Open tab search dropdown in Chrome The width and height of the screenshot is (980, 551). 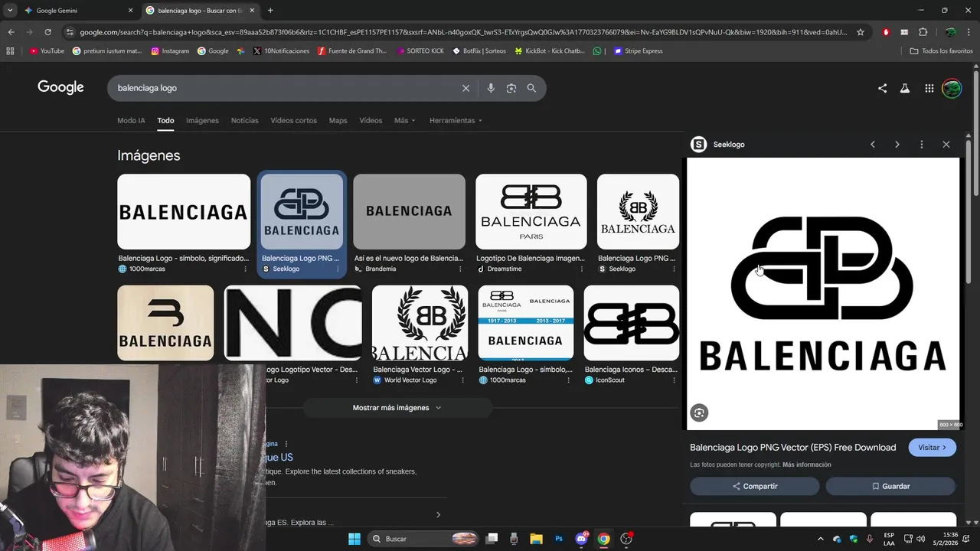click(10, 11)
